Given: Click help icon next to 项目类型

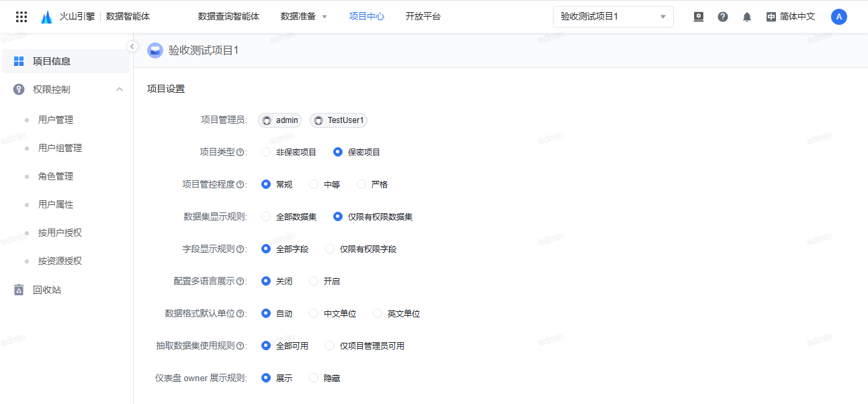Looking at the screenshot, I should point(240,153).
